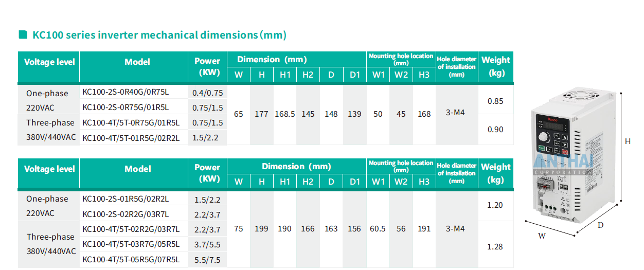Select model KC100-2S-01R5G/02R2L
Viewport: 644px width, 270px height.
click(126, 199)
